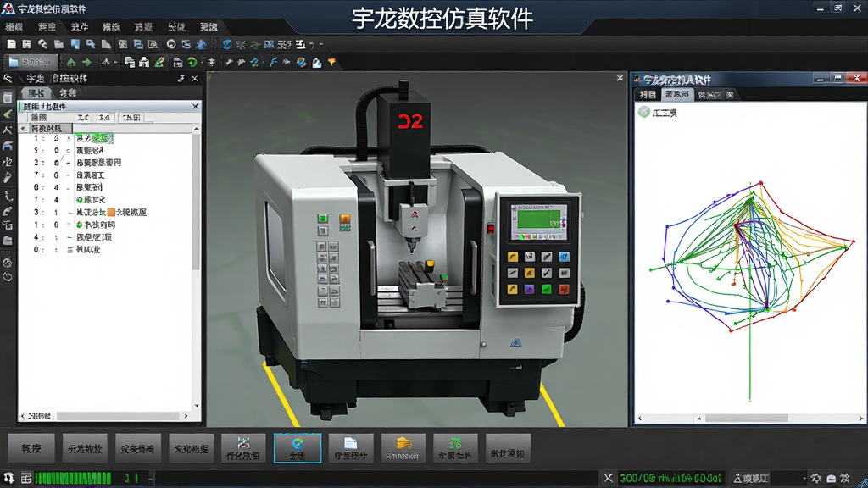Viewport: 868px width, 488px height.
Task: Click the green "300/05" readout in status bar
Action: point(670,478)
